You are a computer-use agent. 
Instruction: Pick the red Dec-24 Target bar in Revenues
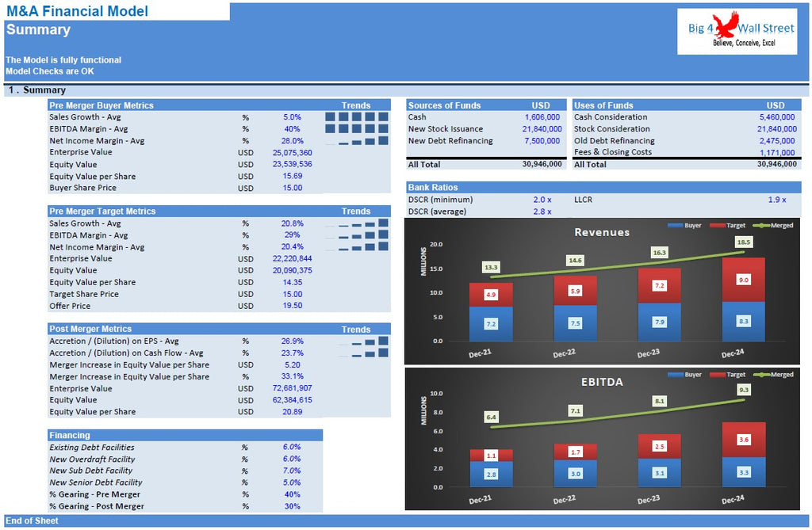(743, 279)
